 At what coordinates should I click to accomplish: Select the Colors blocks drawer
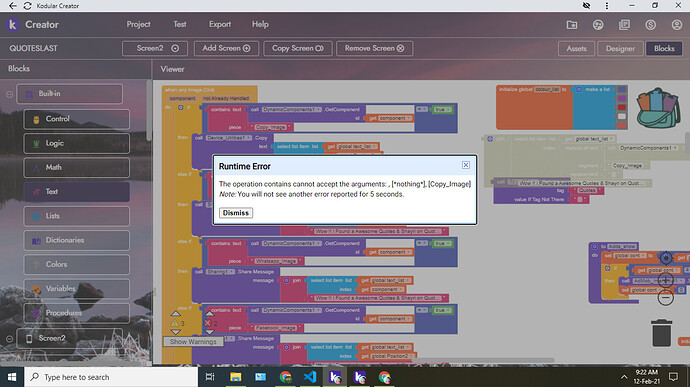[x=77, y=265]
